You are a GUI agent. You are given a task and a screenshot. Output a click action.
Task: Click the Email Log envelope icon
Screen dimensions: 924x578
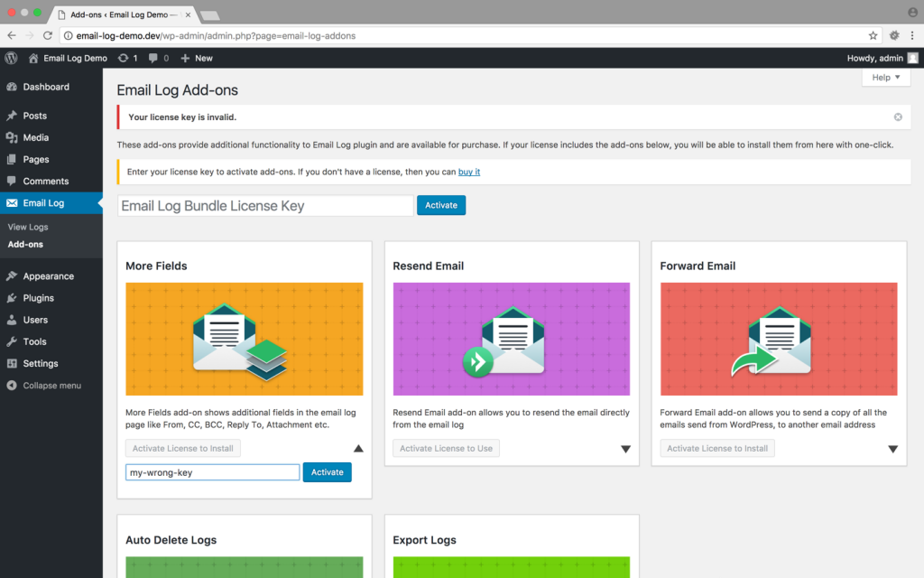click(12, 203)
